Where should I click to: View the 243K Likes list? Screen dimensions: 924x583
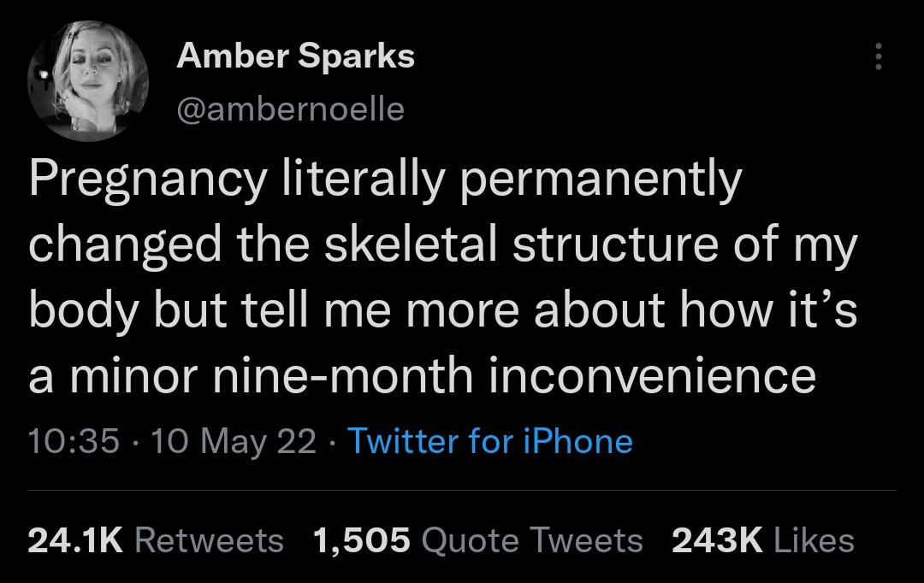761,539
